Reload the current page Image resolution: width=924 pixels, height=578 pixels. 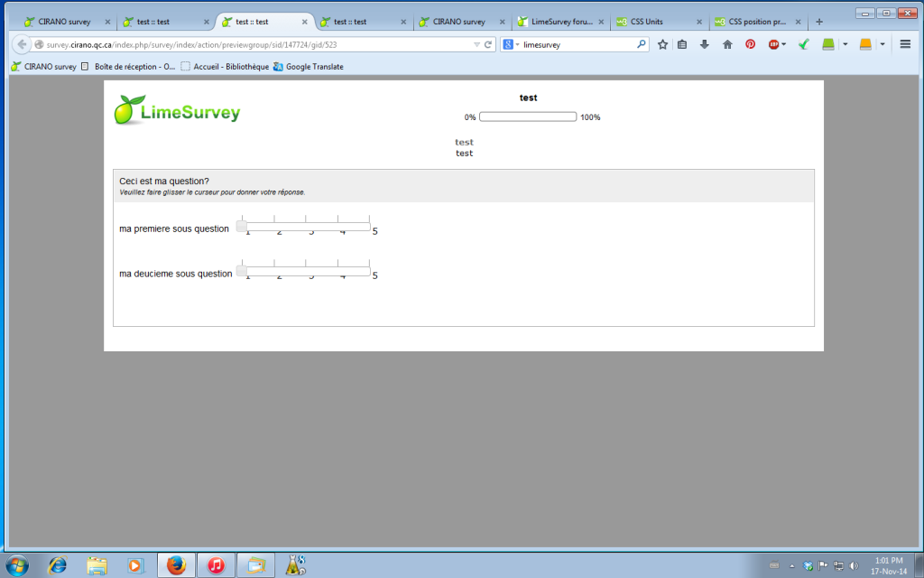488,44
